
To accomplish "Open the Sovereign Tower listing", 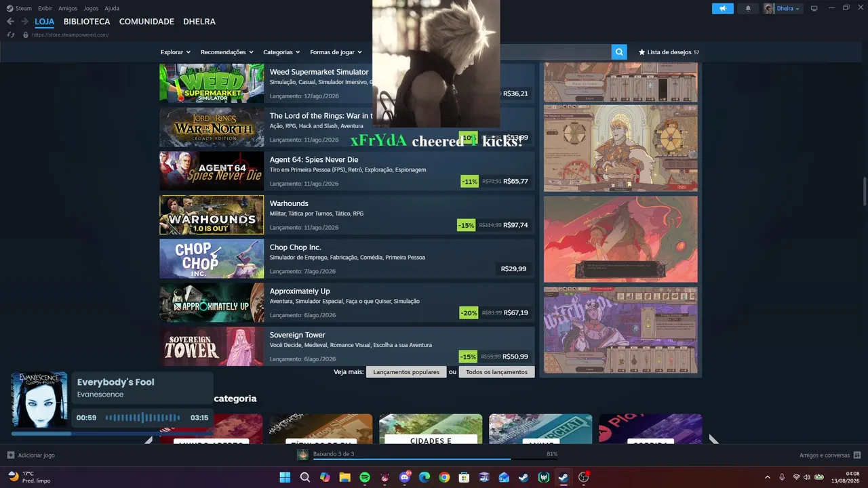I will [x=347, y=346].
